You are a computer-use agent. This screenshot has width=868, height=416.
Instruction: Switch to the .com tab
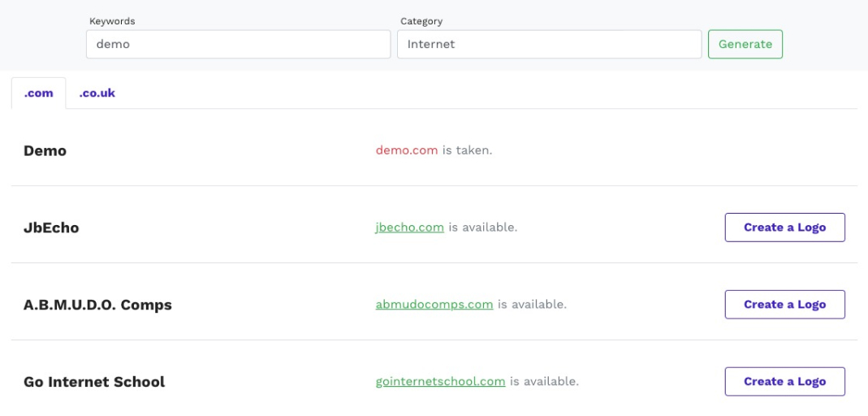tap(39, 93)
